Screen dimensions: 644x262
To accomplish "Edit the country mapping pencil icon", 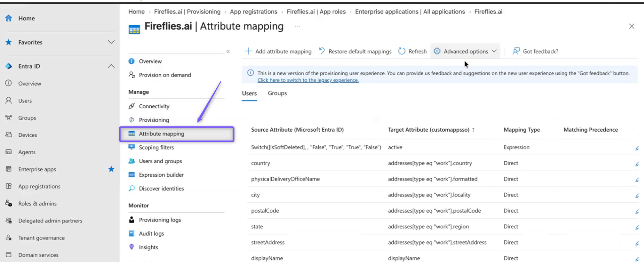I will [637, 164].
